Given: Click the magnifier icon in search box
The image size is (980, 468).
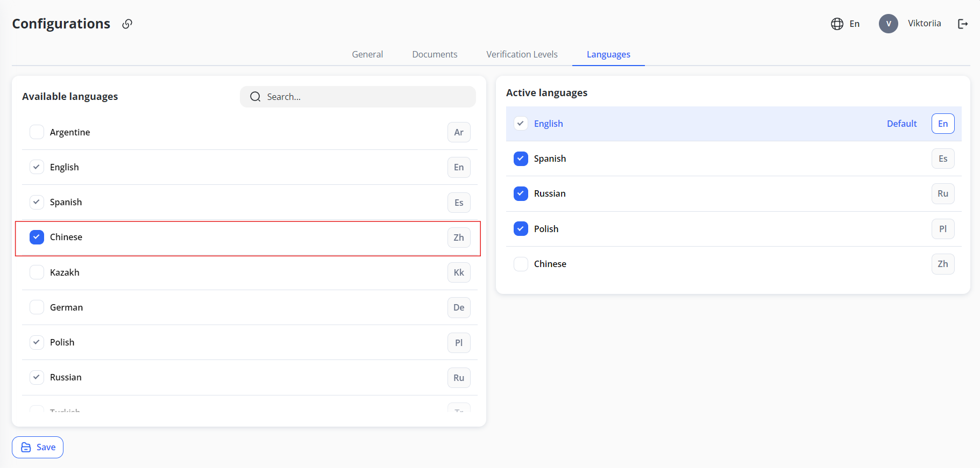Looking at the screenshot, I should [255, 97].
